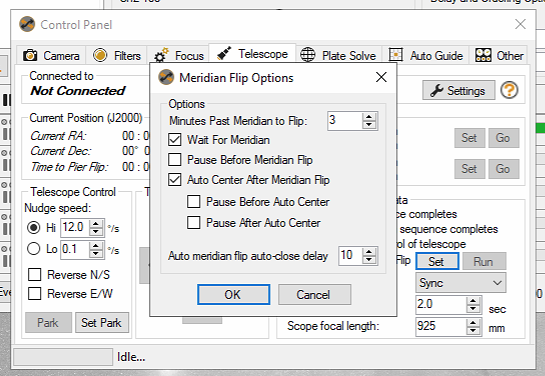Enable Pause Before Auto Center

tap(194, 202)
